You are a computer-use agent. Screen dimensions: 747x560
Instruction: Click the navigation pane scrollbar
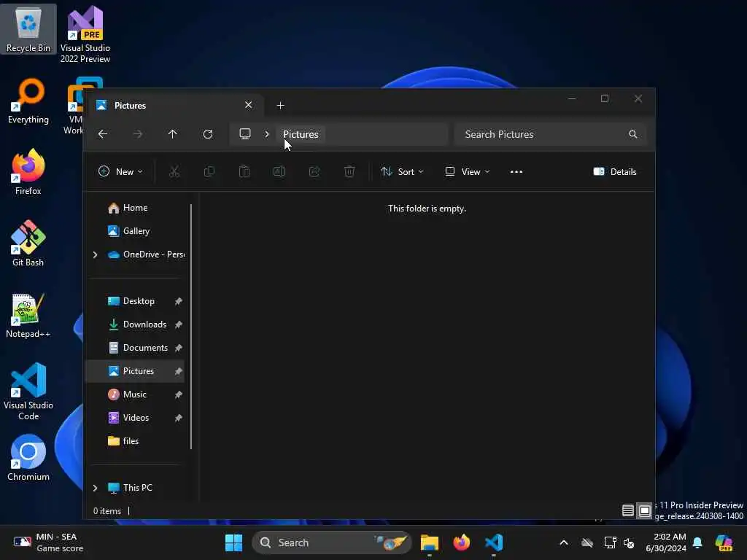(191, 326)
